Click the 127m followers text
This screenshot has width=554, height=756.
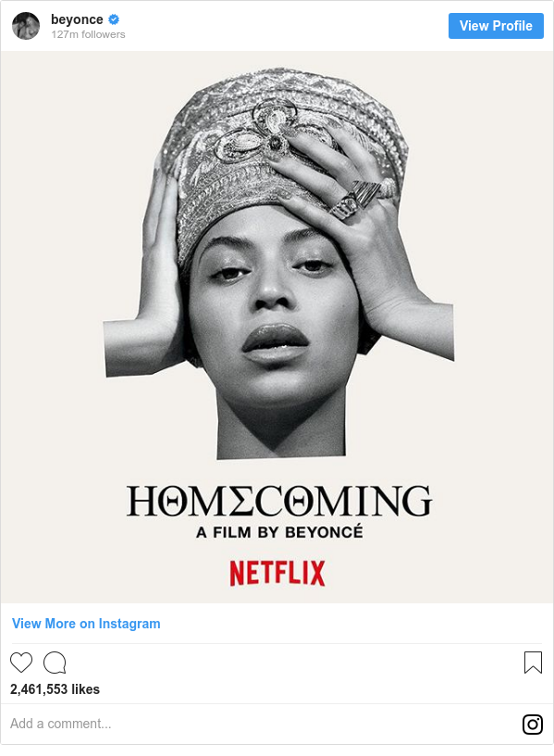tap(88, 34)
